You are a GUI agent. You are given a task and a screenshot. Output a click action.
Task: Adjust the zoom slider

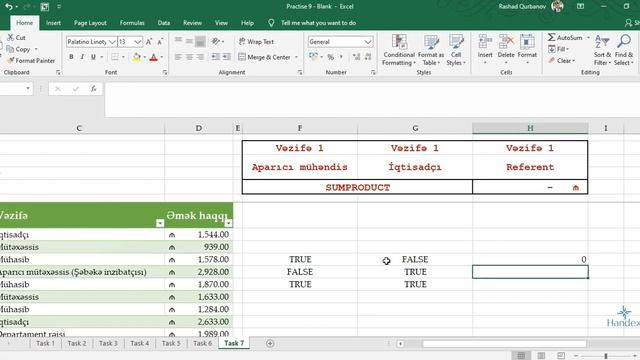(x=606, y=356)
